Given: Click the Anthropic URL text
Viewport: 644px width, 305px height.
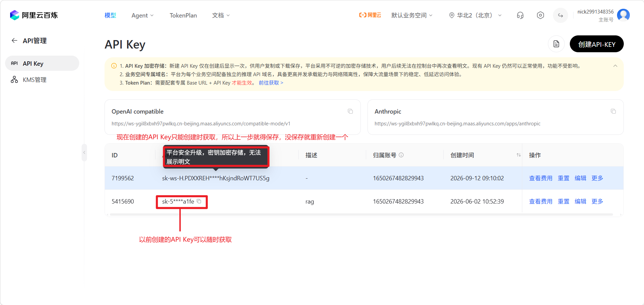Looking at the screenshot, I should point(458,124).
